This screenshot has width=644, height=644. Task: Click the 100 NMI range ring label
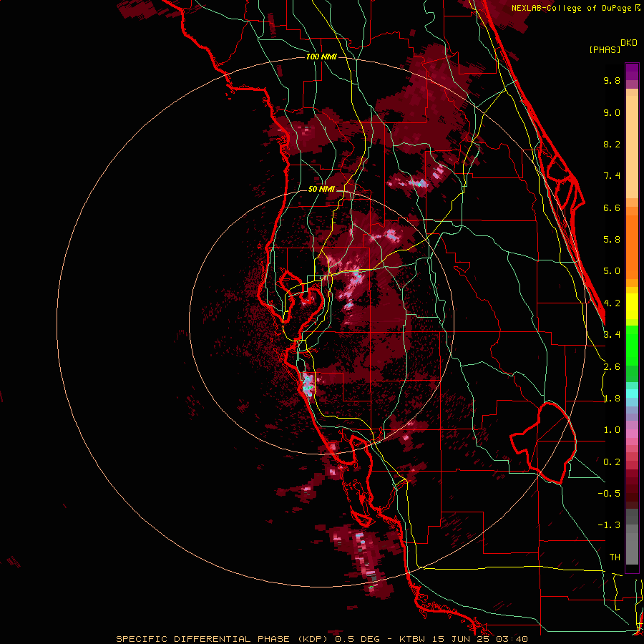click(x=321, y=57)
